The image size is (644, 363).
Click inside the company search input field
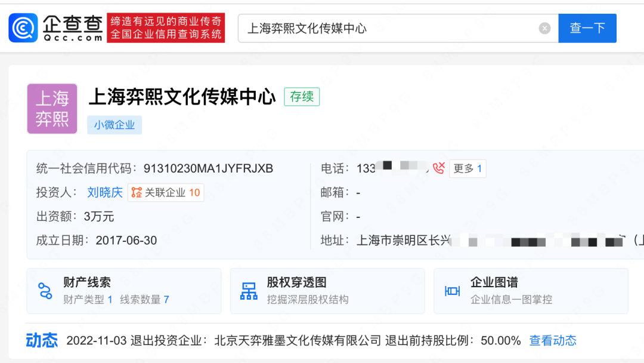click(x=358, y=27)
